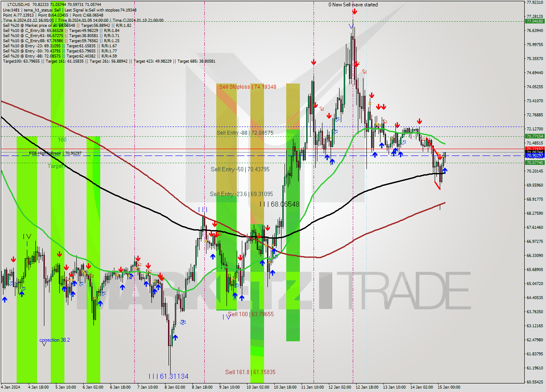Click the '| | | 68.06548' wave label
The image size is (546, 392).
[279, 204]
